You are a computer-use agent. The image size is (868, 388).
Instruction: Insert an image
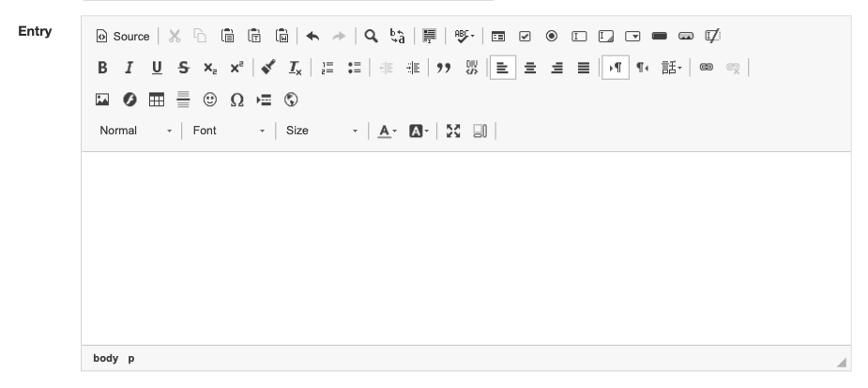102,100
